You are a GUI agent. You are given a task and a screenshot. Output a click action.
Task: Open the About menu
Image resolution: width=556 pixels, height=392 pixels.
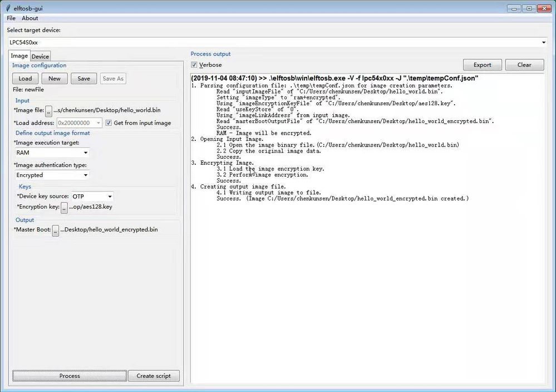click(x=30, y=18)
